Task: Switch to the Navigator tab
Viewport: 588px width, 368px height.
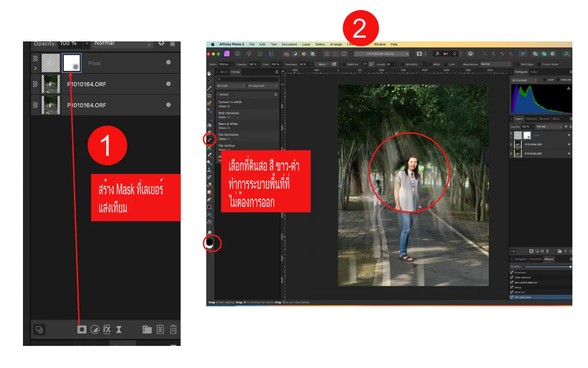Action: coord(520,259)
